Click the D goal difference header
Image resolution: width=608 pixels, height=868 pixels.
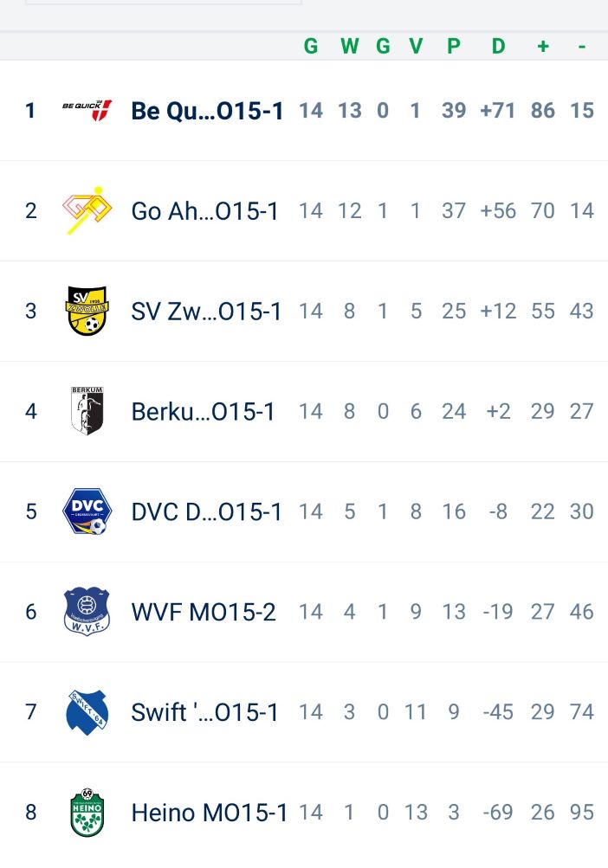tap(498, 46)
